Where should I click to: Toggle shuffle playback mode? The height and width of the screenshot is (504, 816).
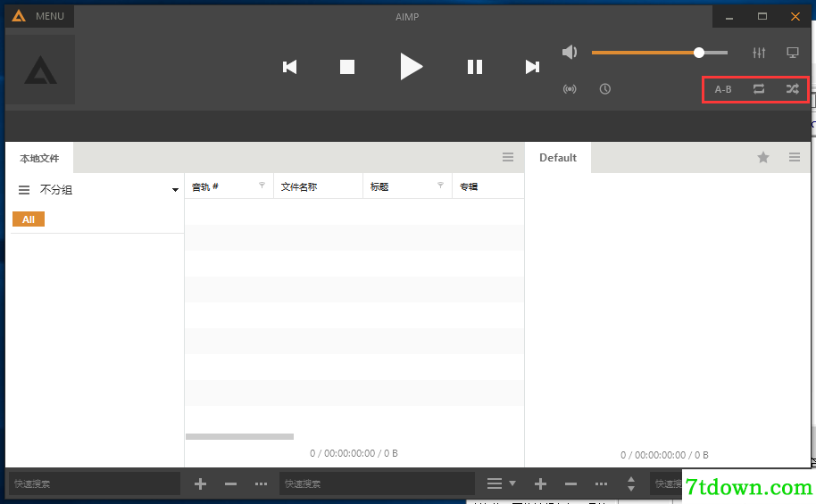[793, 89]
